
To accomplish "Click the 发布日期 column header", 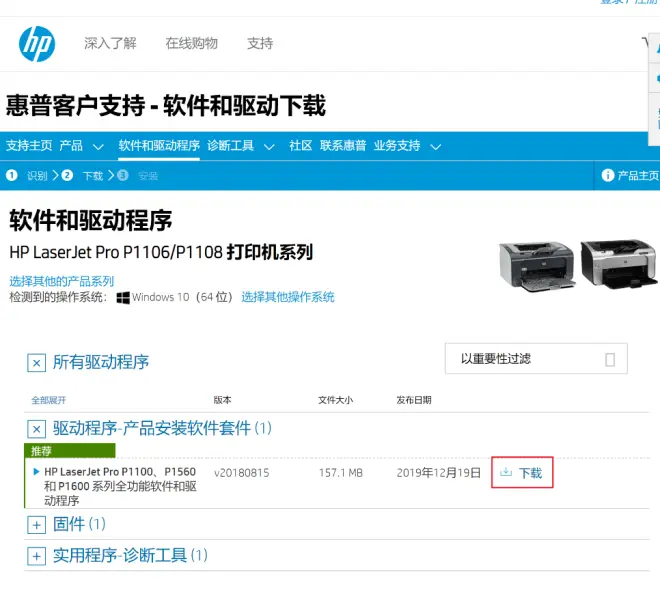I will coord(414,400).
